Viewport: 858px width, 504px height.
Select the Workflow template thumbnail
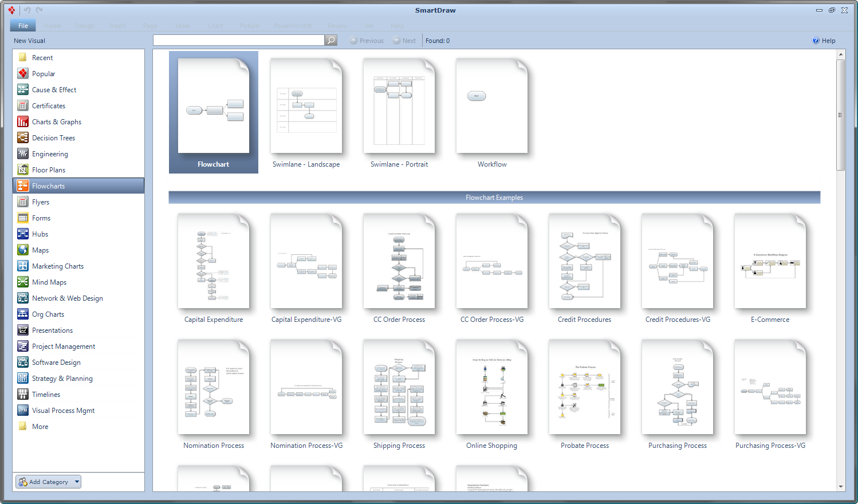tap(491, 106)
